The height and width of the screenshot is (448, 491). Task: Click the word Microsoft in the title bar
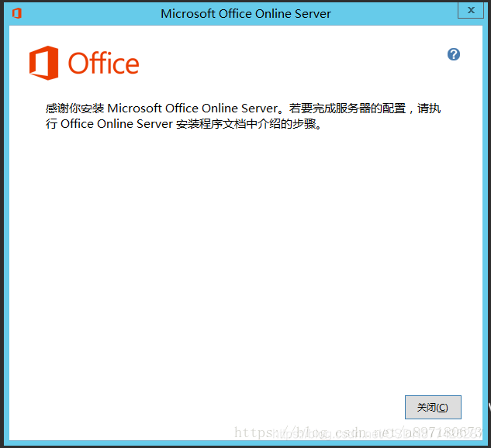click(x=188, y=14)
